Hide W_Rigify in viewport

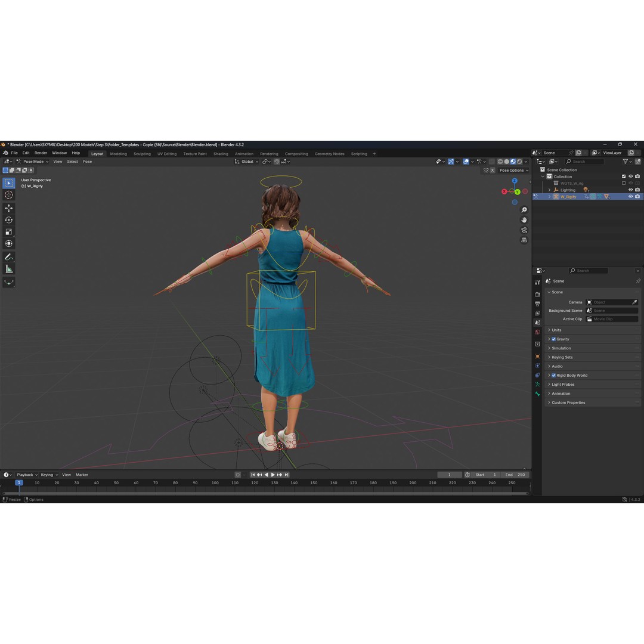(631, 197)
